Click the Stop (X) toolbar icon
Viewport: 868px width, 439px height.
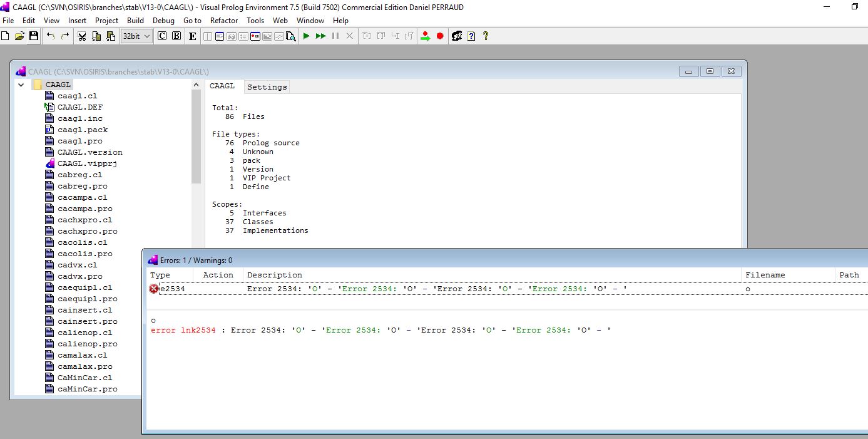[x=350, y=36]
